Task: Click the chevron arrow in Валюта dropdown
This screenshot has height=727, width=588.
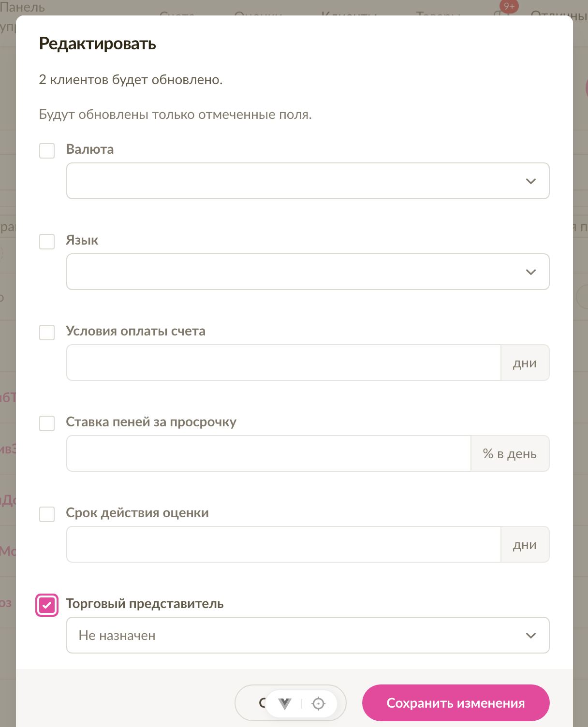Action: pyautogui.click(x=531, y=181)
